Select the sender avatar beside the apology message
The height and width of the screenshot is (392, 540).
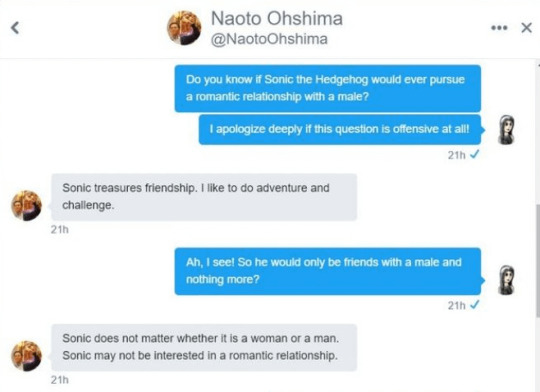[506, 130]
